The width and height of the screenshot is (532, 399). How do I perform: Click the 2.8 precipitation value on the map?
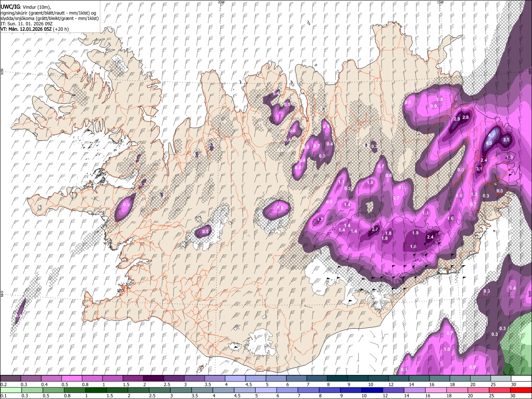[466, 118]
